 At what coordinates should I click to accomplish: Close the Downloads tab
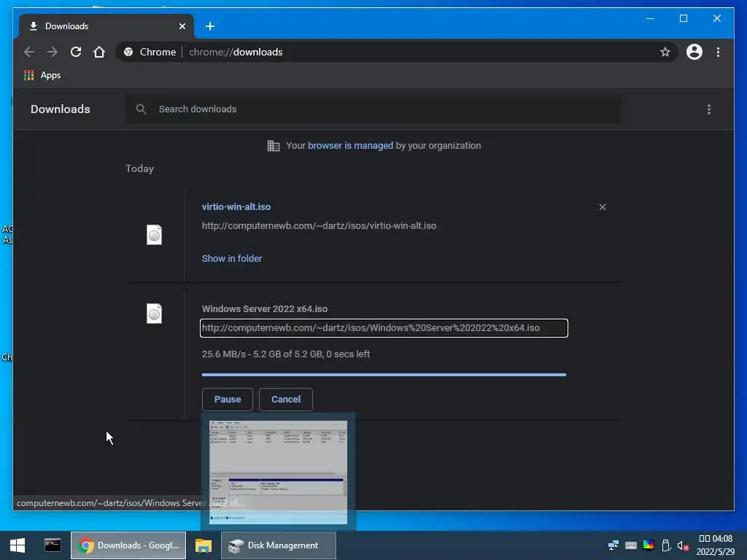[x=182, y=26]
